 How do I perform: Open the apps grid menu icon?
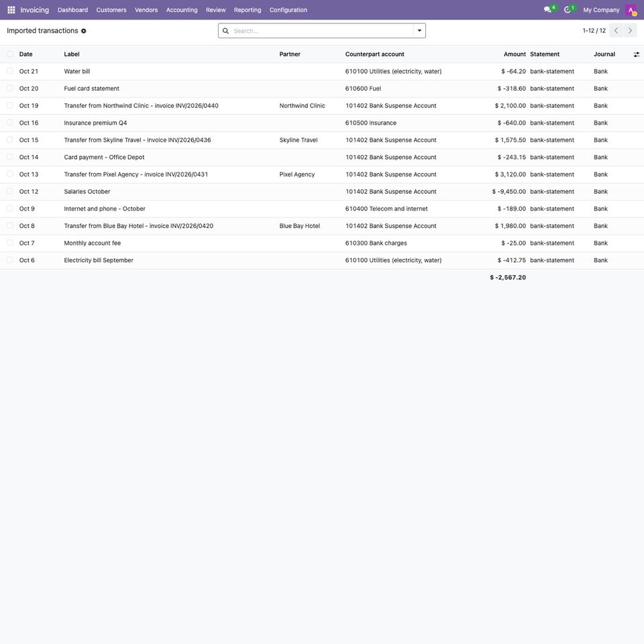coord(11,10)
